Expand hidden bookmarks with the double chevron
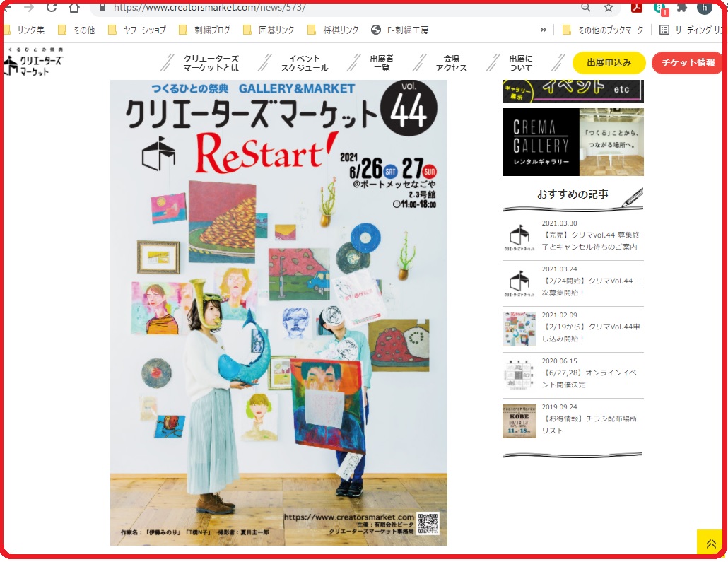The image size is (728, 562). point(544,30)
